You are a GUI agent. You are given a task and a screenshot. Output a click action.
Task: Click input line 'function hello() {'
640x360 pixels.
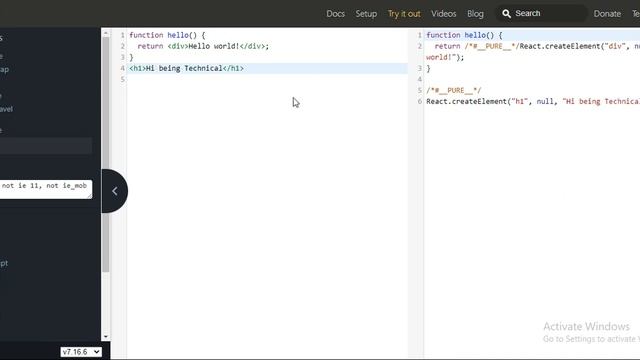point(167,35)
